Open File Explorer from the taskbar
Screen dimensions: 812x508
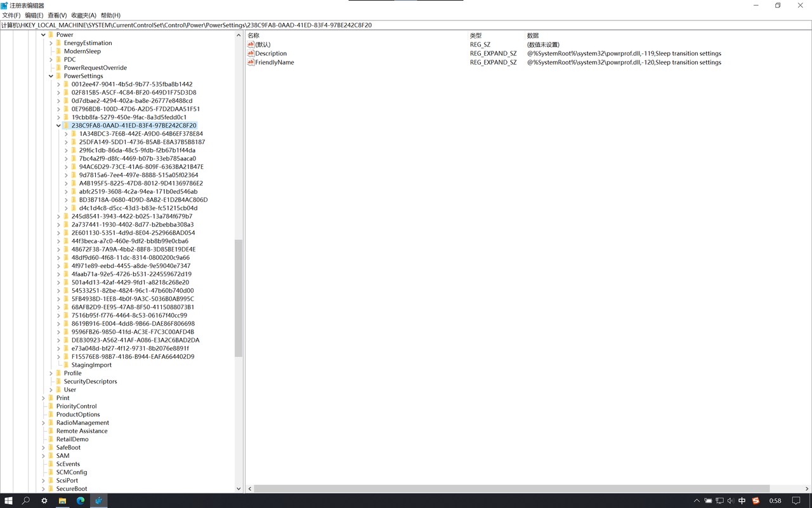[x=62, y=500]
